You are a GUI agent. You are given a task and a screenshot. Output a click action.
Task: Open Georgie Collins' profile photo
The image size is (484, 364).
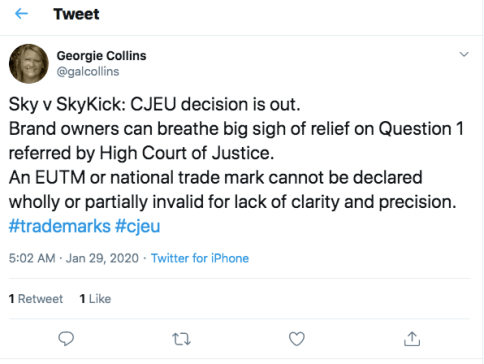tap(29, 64)
